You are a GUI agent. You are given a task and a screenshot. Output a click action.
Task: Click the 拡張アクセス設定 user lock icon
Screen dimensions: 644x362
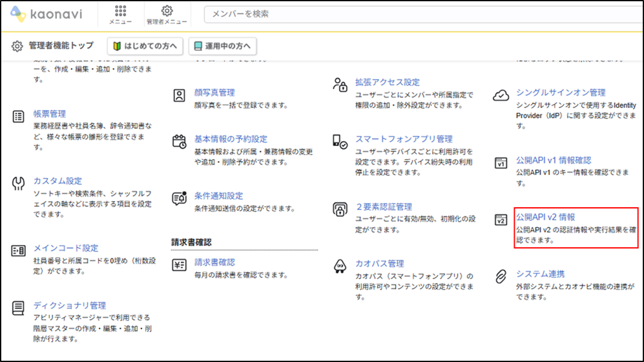[340, 85]
